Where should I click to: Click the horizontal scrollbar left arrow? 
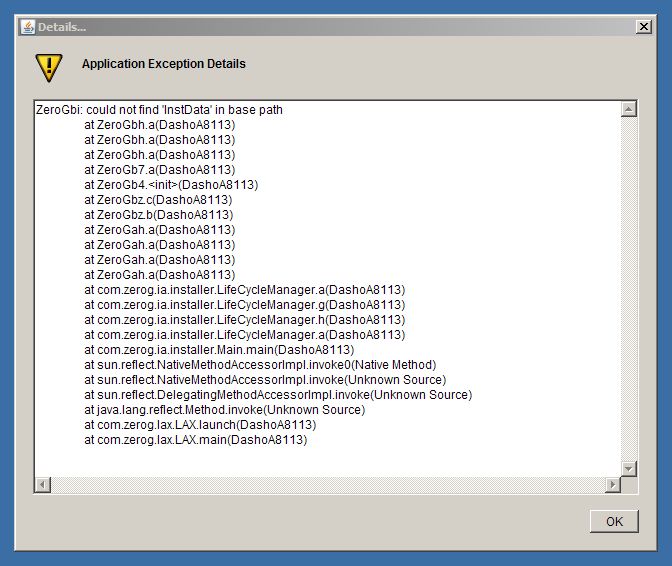coord(43,485)
